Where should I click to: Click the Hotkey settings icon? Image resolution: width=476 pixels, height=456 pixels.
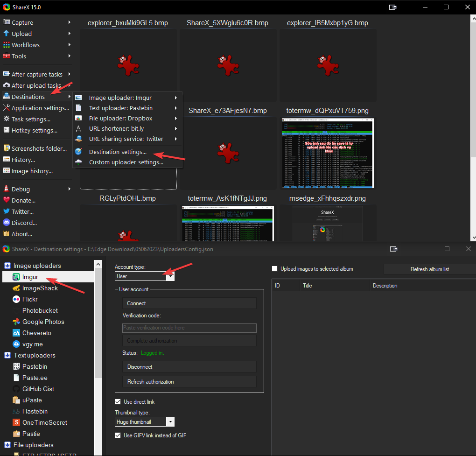point(7,130)
